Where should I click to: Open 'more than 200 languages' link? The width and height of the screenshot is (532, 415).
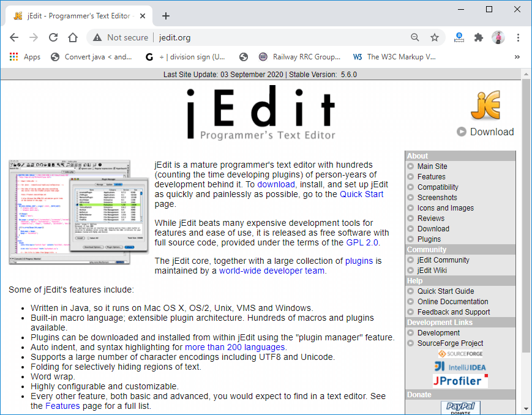235,347
